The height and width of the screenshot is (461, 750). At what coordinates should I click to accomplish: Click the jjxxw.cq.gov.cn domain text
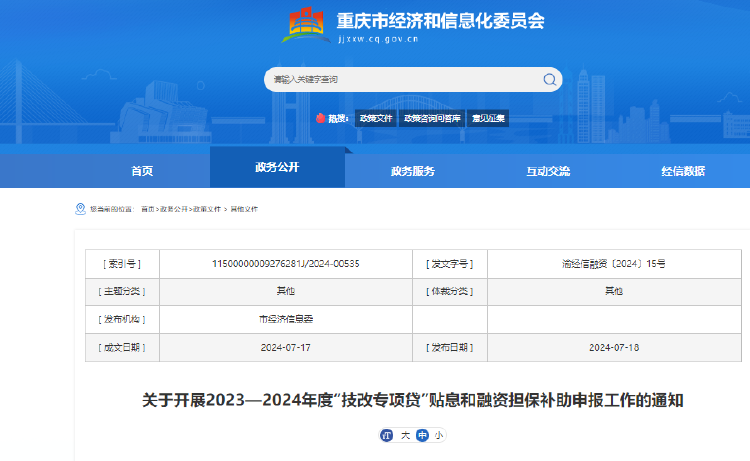[x=378, y=39]
